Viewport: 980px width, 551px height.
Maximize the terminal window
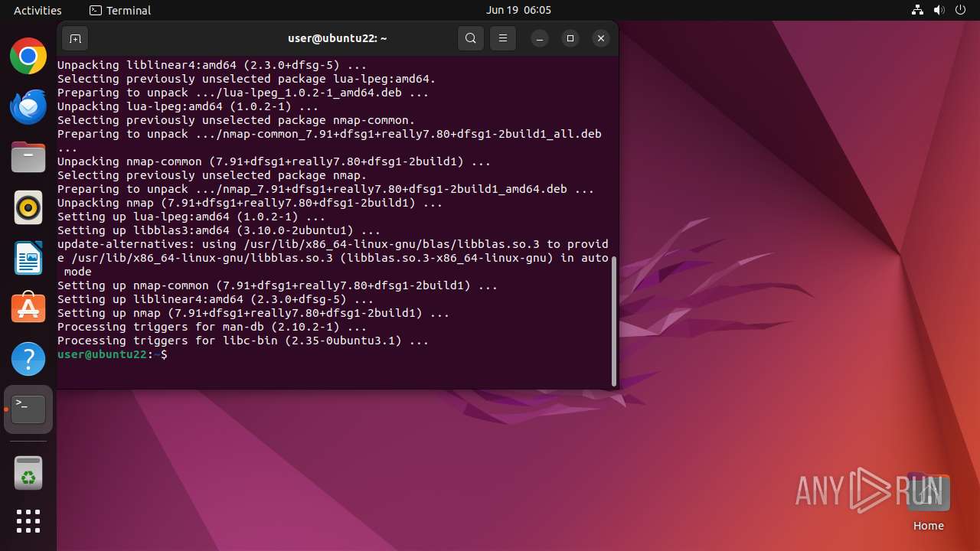point(570,38)
